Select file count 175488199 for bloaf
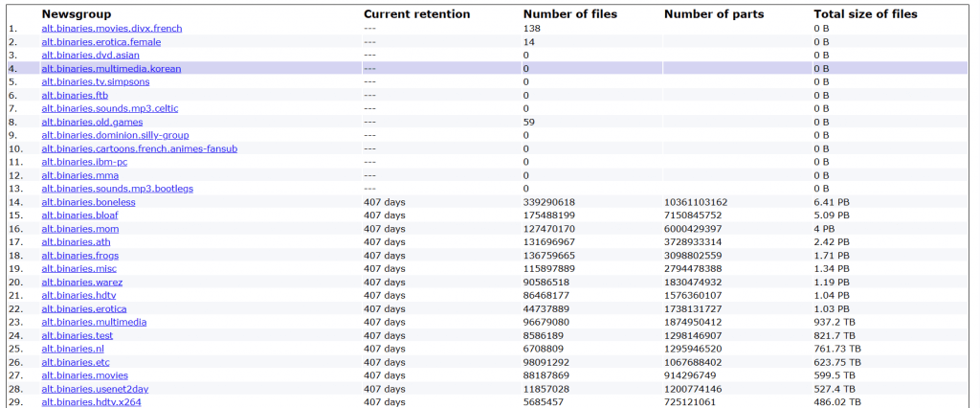The width and height of the screenshot is (980, 408). coord(548,215)
